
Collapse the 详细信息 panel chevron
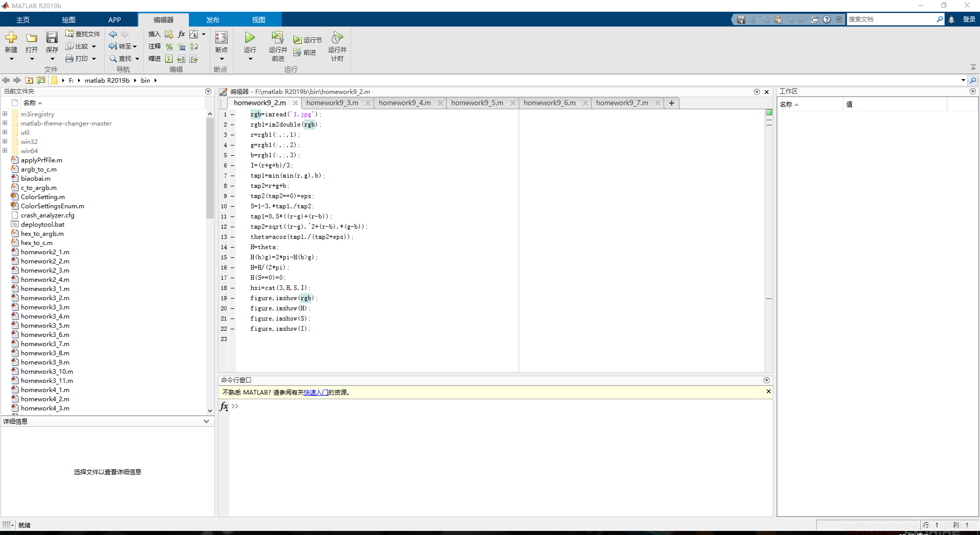(206, 421)
